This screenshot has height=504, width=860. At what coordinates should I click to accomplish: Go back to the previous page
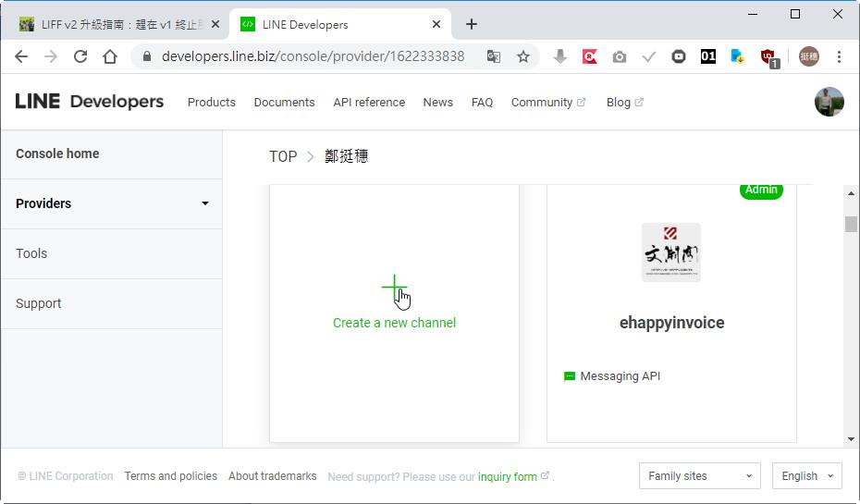21,56
